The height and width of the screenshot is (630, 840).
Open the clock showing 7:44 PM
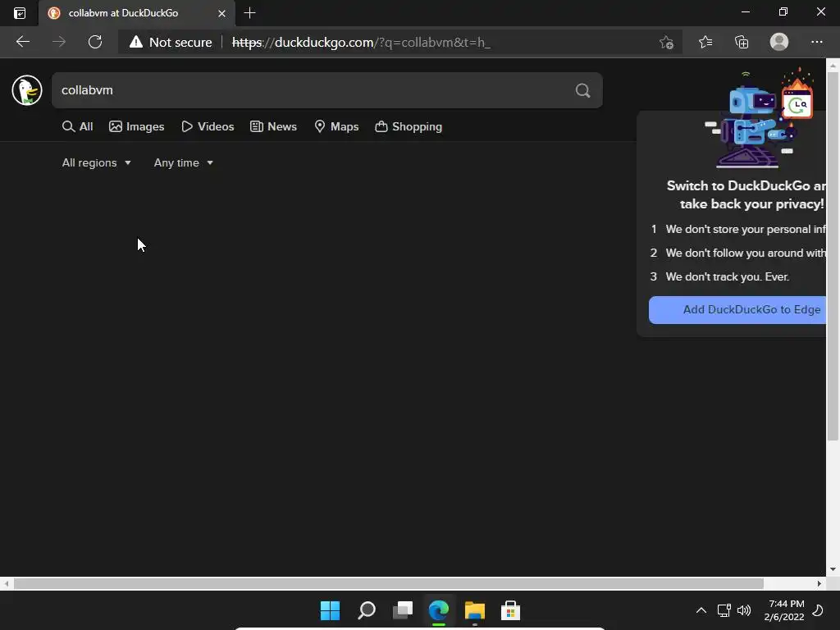784,610
